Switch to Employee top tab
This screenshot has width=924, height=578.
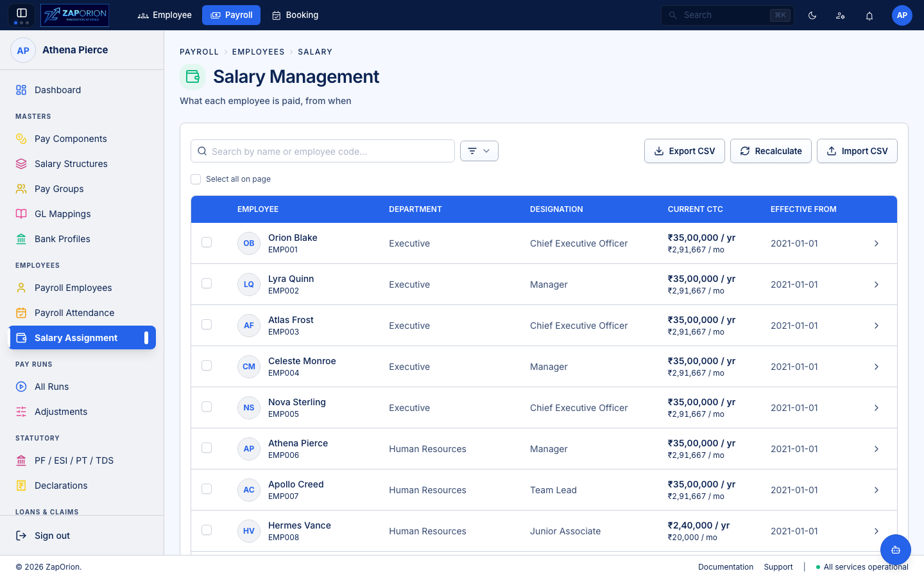coord(165,15)
